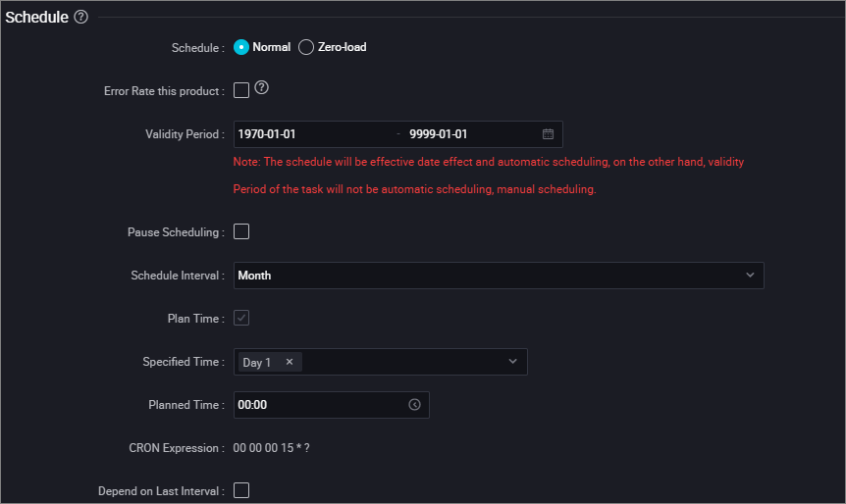Select the Normal schedule radio button
The image size is (846, 504).
pyautogui.click(x=241, y=47)
